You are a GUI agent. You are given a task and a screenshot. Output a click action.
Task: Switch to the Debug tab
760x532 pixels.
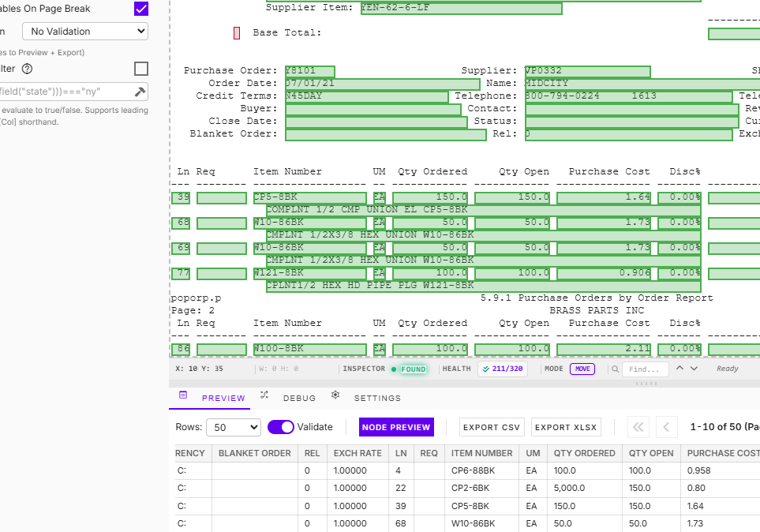(x=299, y=398)
